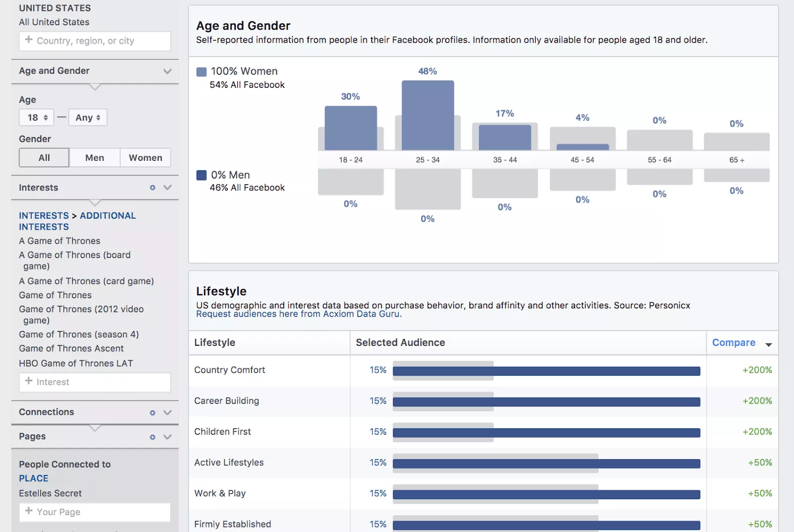The width and height of the screenshot is (794, 532).
Task: Click the circle indicator icon next to Interests
Action: 152,188
